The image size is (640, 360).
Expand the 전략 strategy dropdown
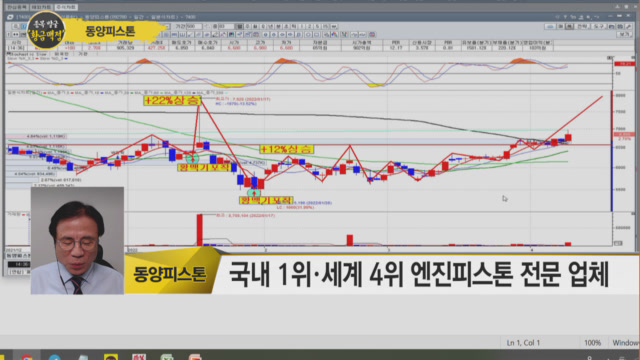[582, 27]
